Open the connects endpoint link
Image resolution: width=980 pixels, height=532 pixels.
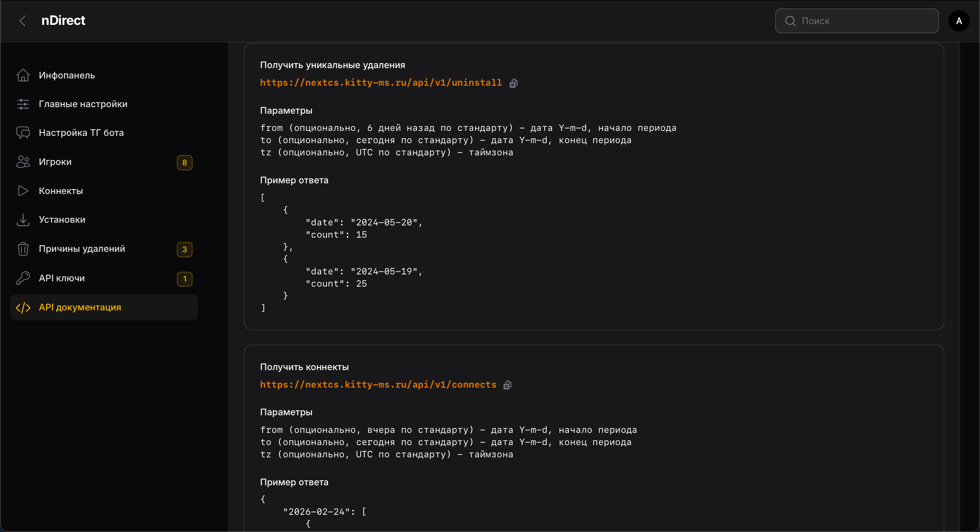click(x=378, y=385)
